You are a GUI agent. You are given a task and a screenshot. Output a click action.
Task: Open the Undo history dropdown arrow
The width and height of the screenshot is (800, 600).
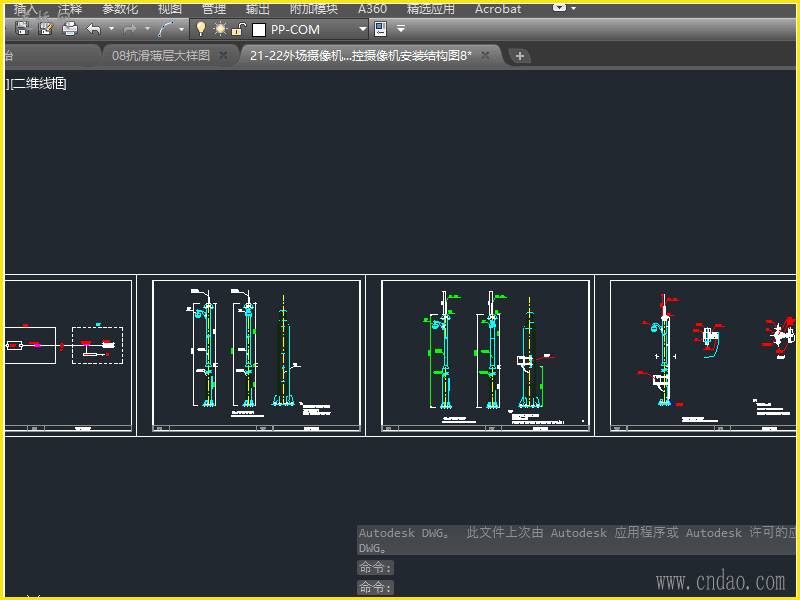(111, 29)
